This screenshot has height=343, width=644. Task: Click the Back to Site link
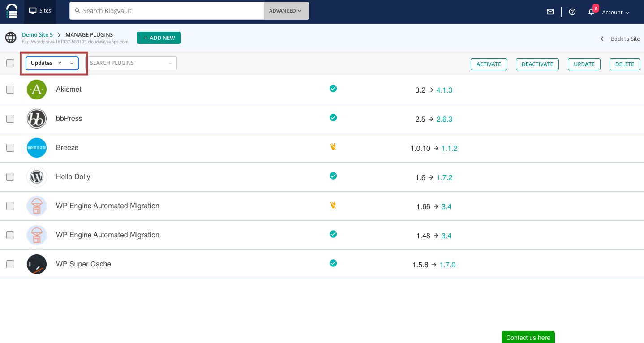625,39
